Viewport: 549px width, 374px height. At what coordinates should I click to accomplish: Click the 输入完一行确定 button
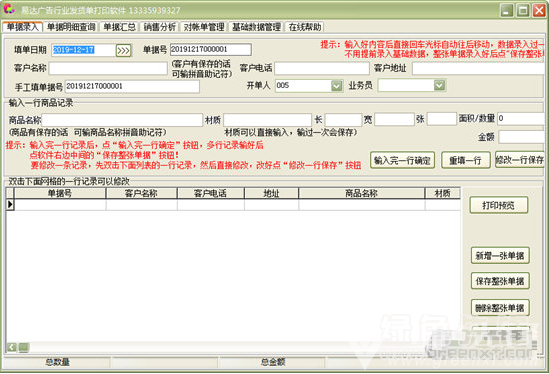[402, 160]
